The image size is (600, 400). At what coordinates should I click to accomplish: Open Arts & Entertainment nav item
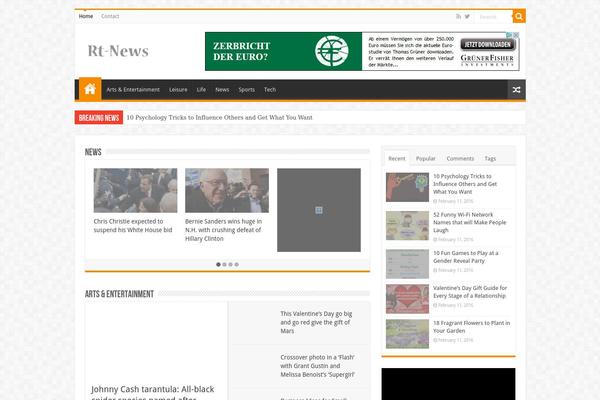[133, 90]
